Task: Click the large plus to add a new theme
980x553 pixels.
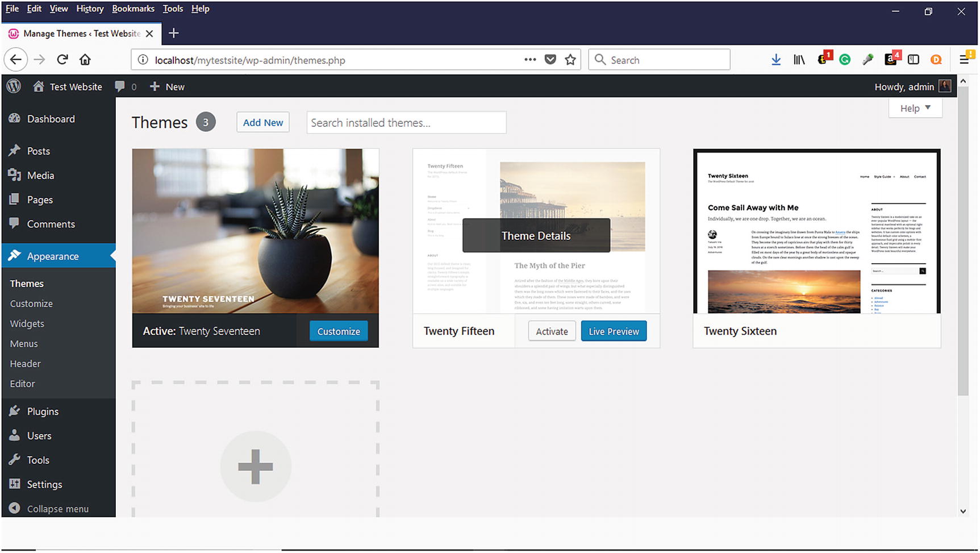Action: point(256,467)
